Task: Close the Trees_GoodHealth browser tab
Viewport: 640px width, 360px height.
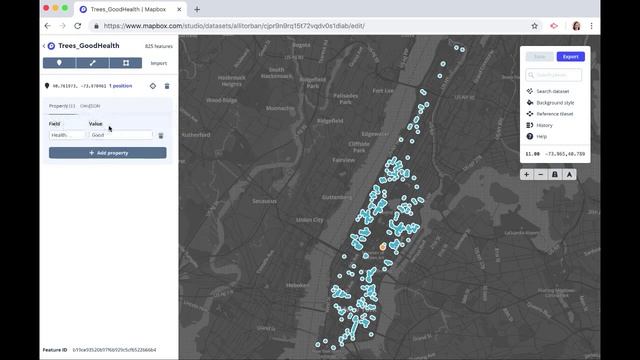Action: pos(179,9)
